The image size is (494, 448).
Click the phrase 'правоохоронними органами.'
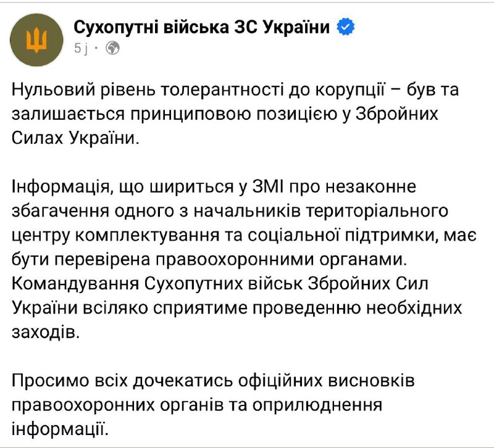point(281,260)
